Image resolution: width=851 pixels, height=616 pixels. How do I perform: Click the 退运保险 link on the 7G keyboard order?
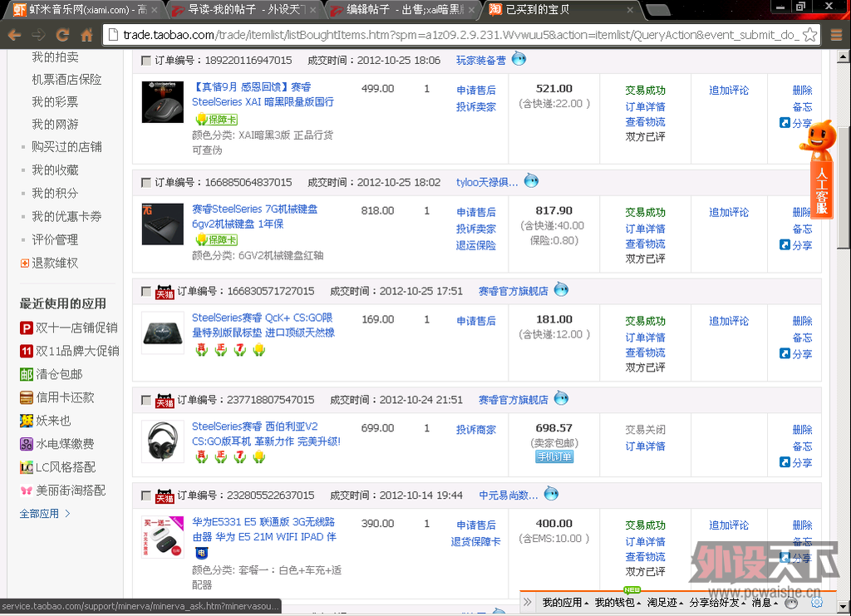click(x=476, y=245)
